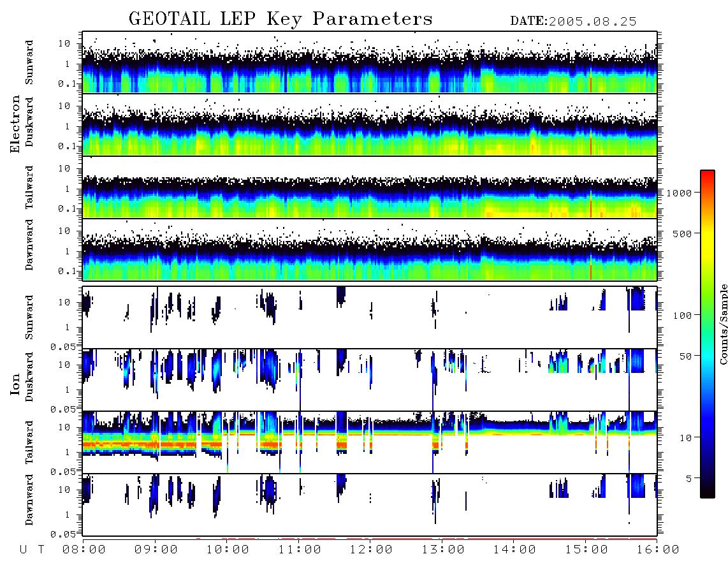Click the Ion Tailward spectrogram panel
Image resolution: width=728 pixels, height=561 pixels.
coord(370,442)
